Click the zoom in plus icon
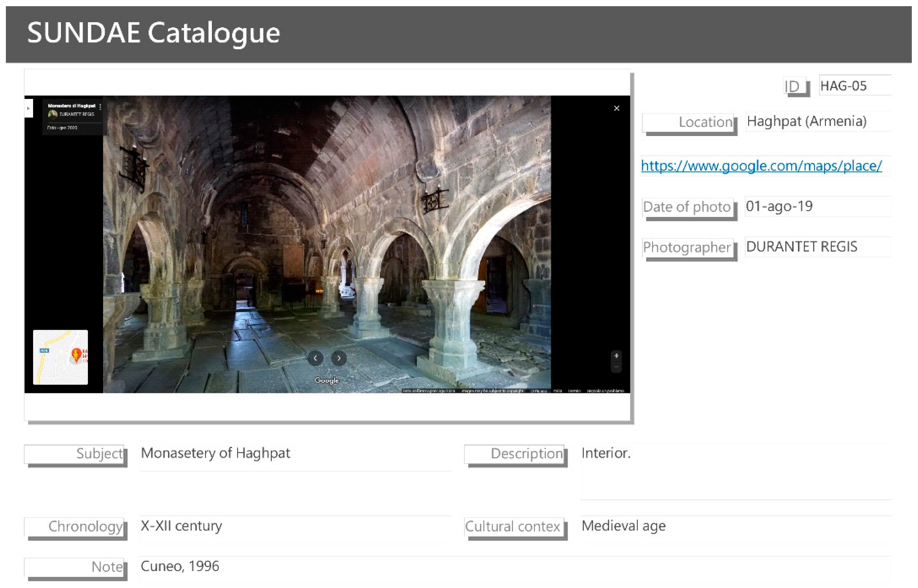This screenshot has height=588, width=918. pyautogui.click(x=616, y=356)
